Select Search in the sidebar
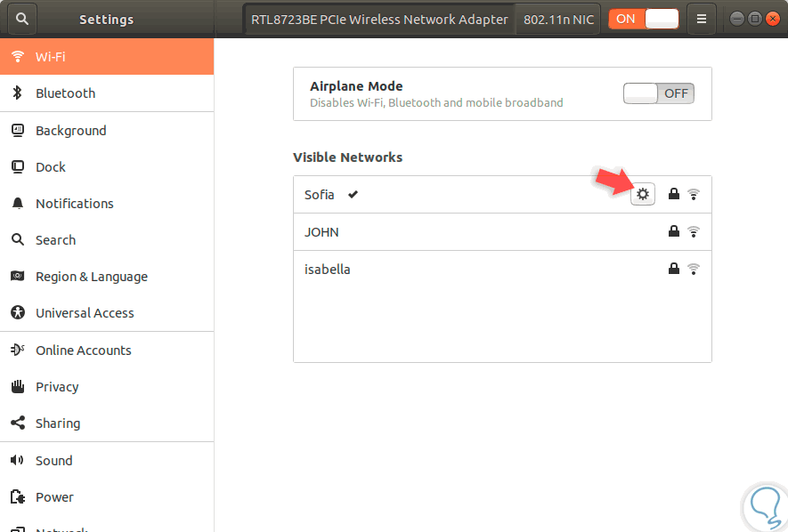The width and height of the screenshot is (788, 532). [107, 240]
